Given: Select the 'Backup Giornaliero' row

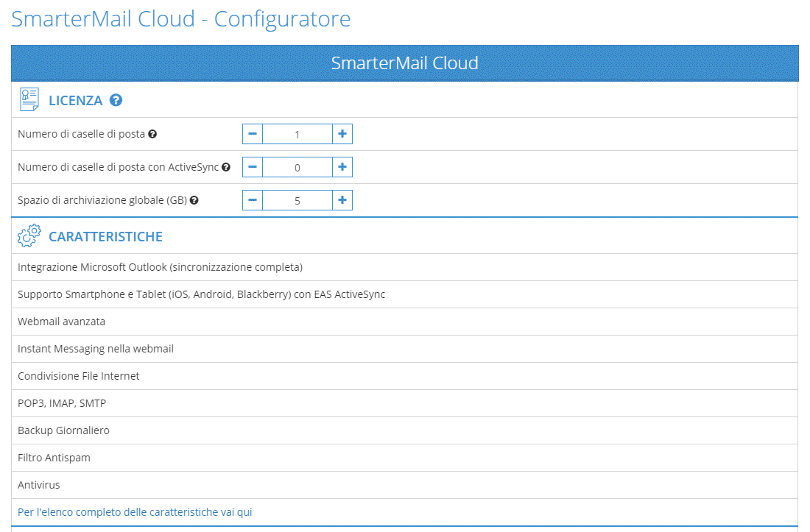Looking at the screenshot, I should coord(404,430).
